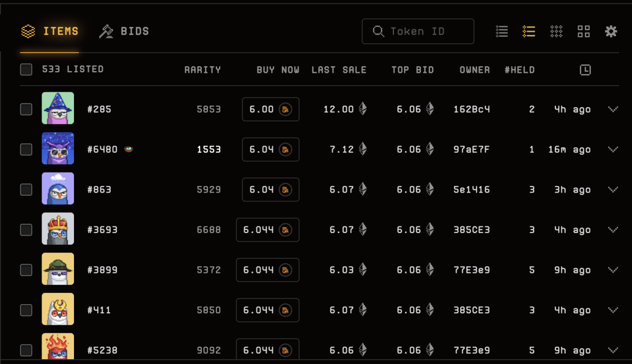Image resolution: width=632 pixels, height=364 pixels.
Task: Expand the row for #863
Action: pyautogui.click(x=613, y=190)
